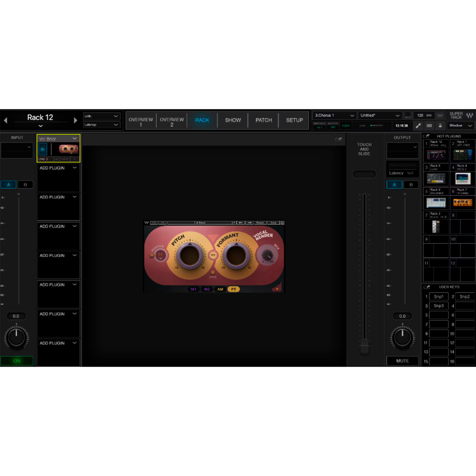Open the Window dropdown at top right
This screenshot has width=476, height=476.
coord(461,126)
